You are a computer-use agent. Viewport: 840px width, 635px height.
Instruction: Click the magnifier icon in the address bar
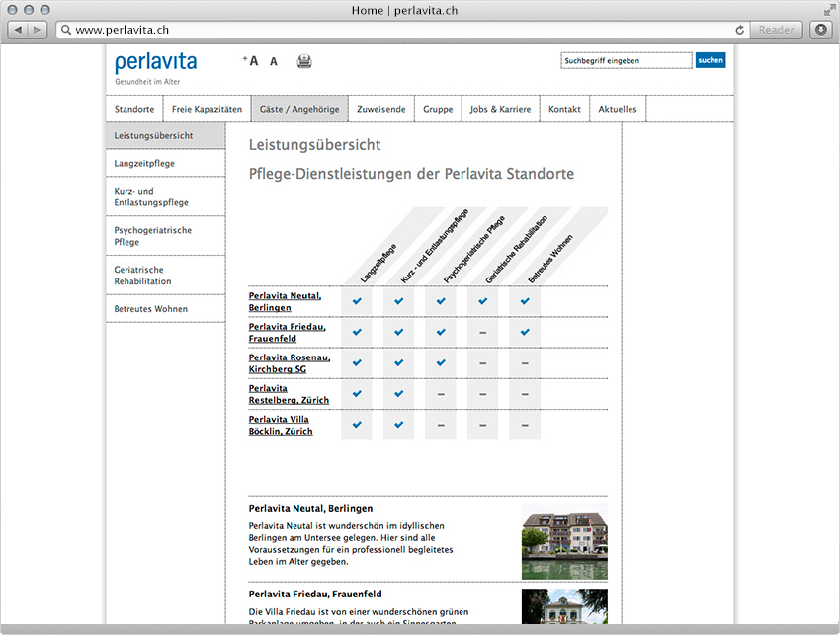click(66, 30)
